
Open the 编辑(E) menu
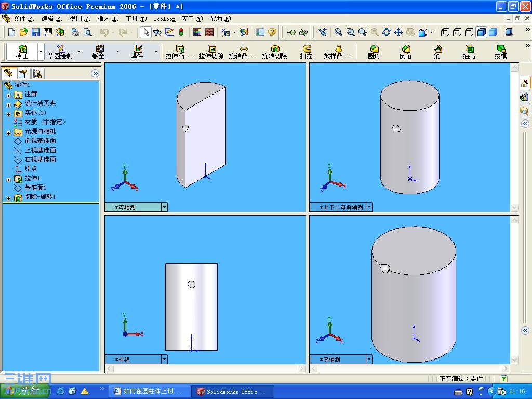coord(51,19)
